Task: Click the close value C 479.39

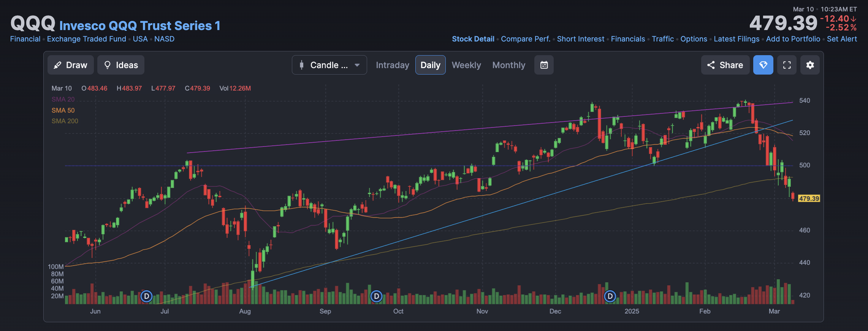Action: [x=198, y=88]
